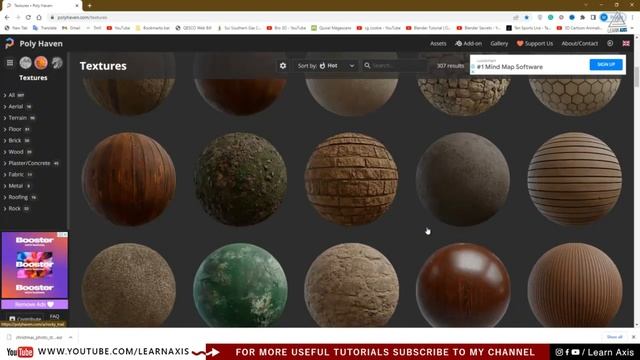Click the Support Us heart icon

point(520,43)
